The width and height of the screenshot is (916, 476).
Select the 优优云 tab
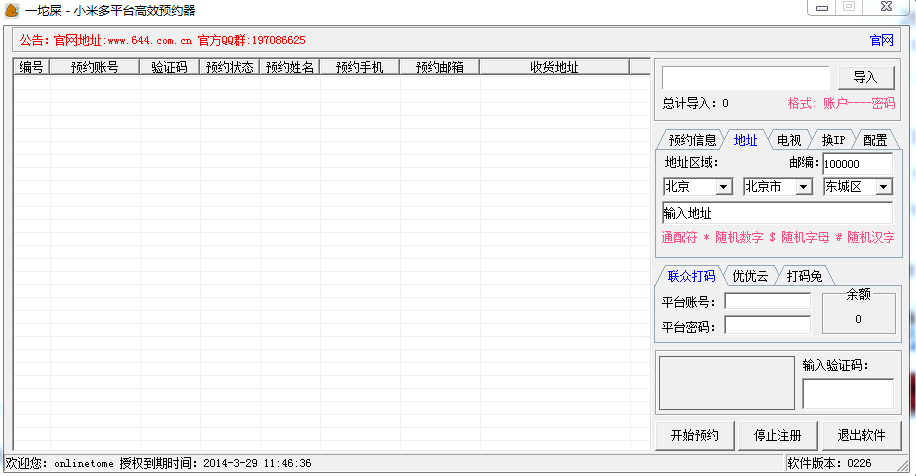[x=750, y=276]
